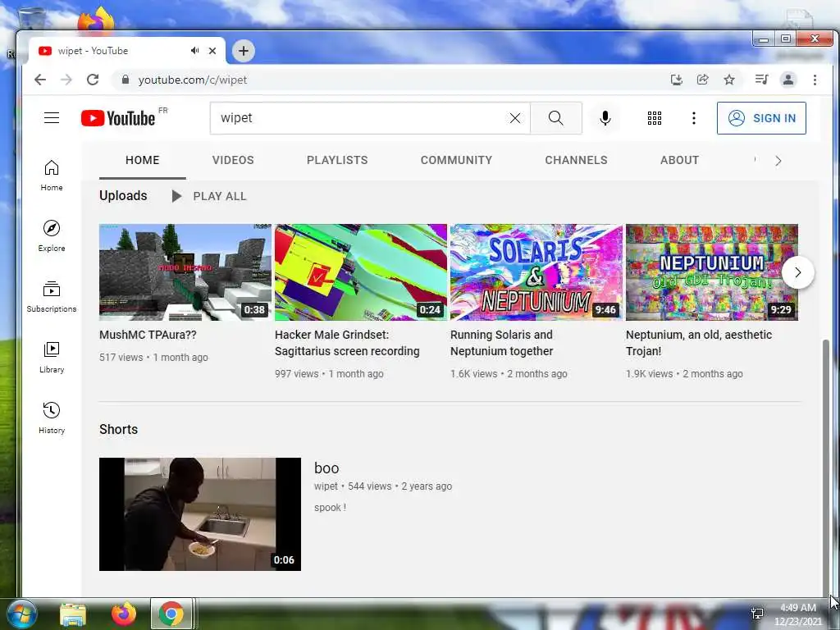Go to Home in the sidebar
This screenshot has width=840, height=630.
52,176
